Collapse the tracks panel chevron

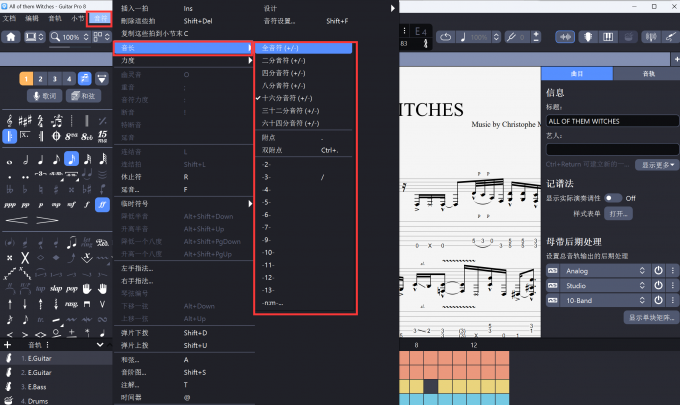tap(100, 345)
